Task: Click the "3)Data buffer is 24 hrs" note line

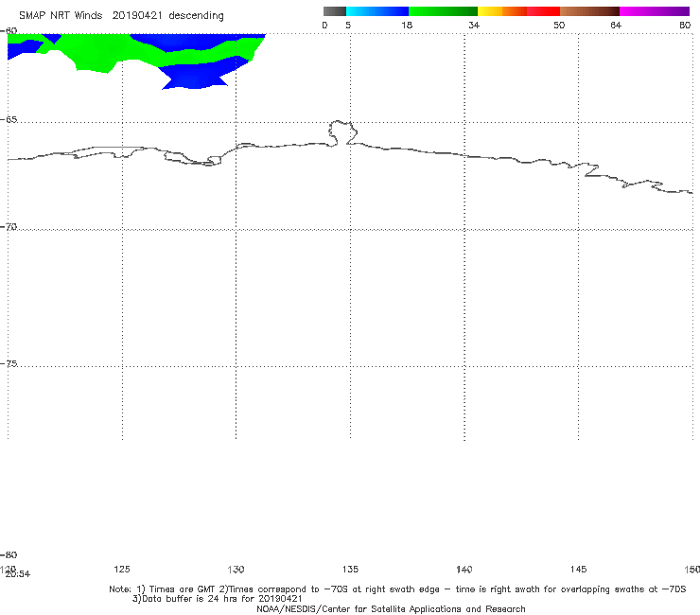Action: point(217,599)
